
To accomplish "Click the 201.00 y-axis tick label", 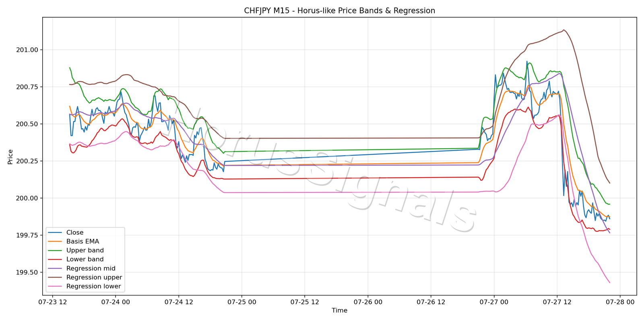I will [x=27, y=50].
